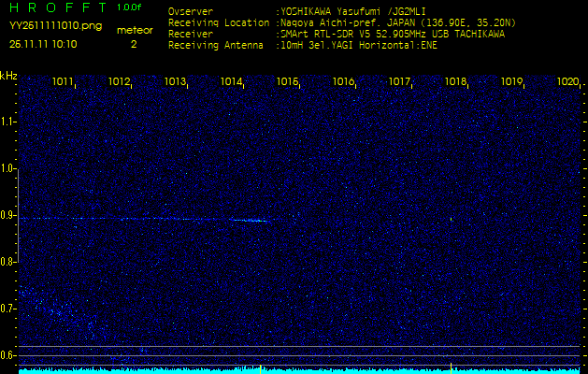Click the 1011 time marker
The height and width of the screenshot is (374, 588).
click(x=64, y=82)
